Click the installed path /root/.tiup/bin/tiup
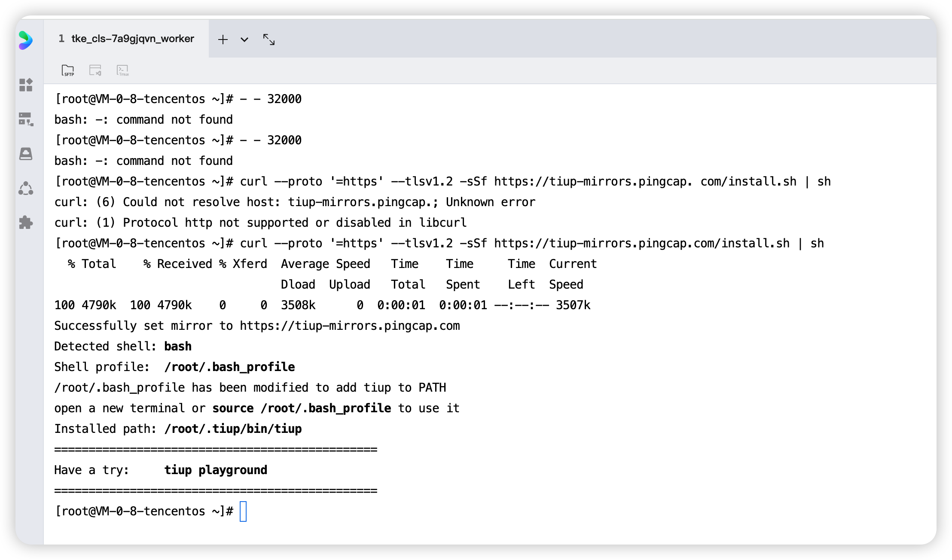952x560 pixels. click(233, 429)
